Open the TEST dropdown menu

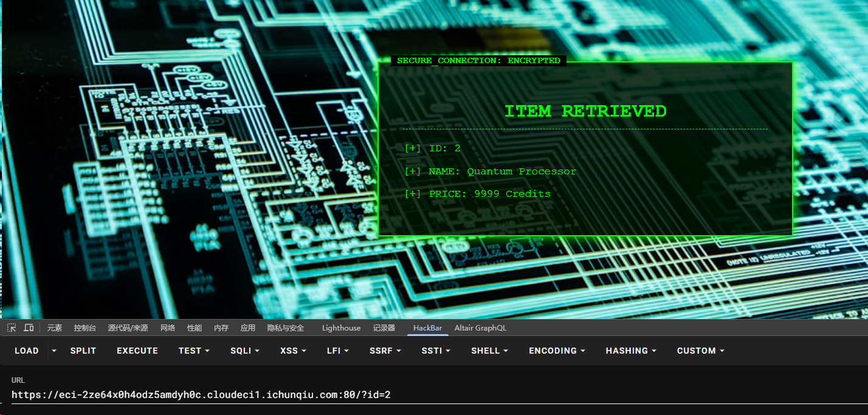point(194,351)
